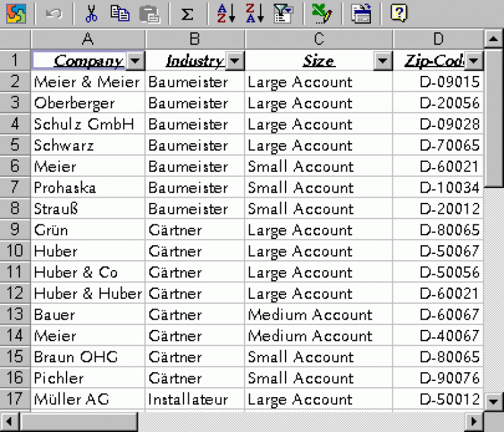Click the Copy icon in toolbar
Viewport: 504px width, 432px height.
coord(120,13)
